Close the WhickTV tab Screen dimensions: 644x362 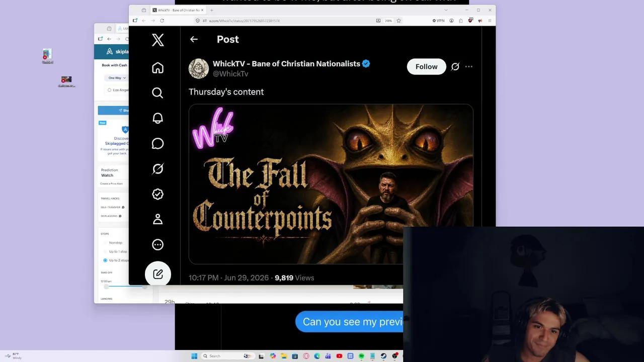(x=202, y=10)
